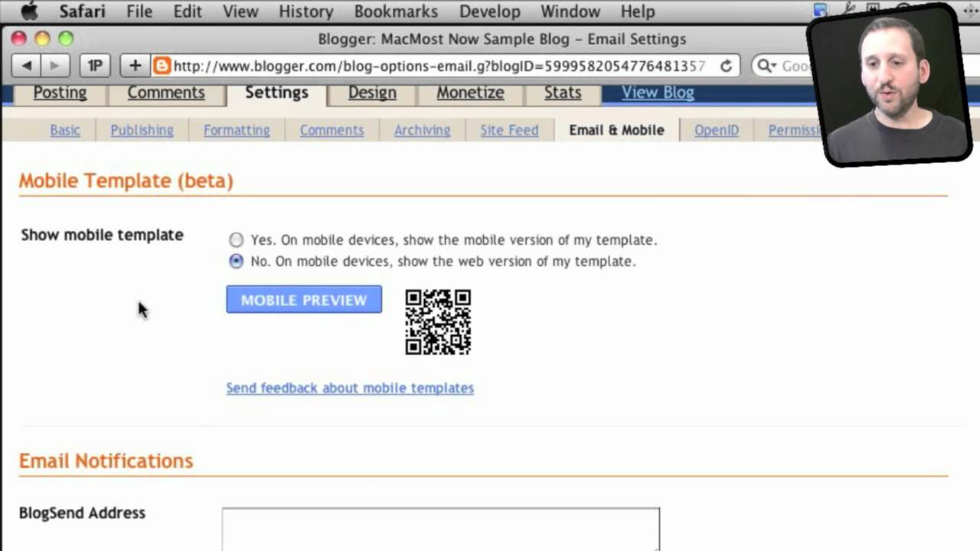Select No show web version option
The width and height of the screenshot is (980, 551).
236,262
